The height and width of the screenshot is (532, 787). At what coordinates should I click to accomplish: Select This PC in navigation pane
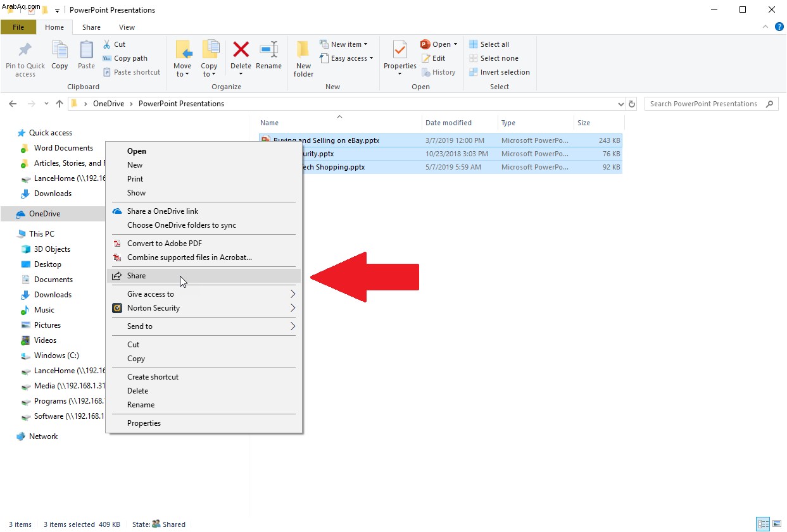coord(42,234)
